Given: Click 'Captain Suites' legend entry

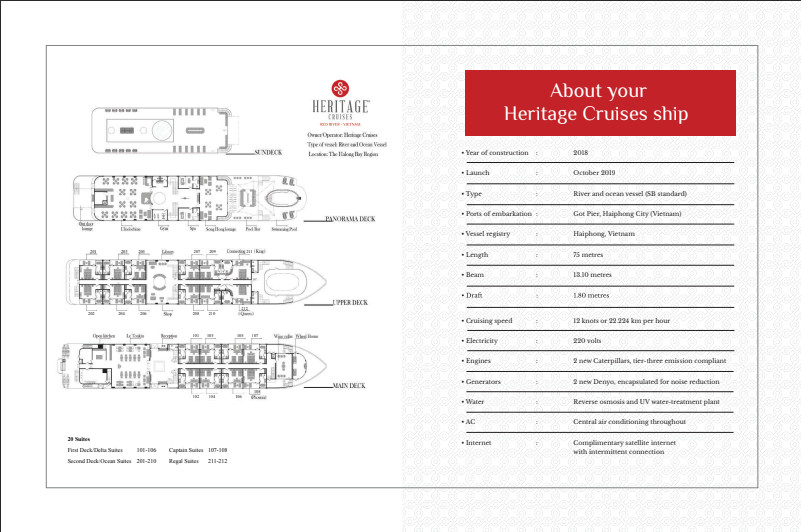Looking at the screenshot, I should click(x=186, y=450).
